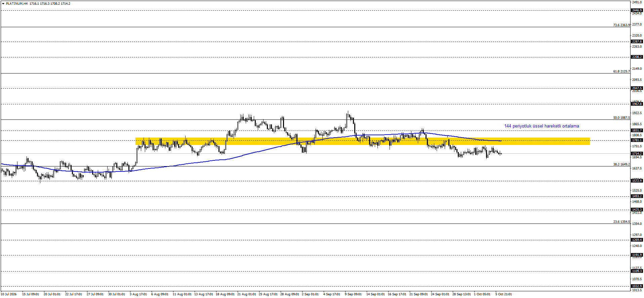Click the price level tag 2287.8
644x298 pixels.
click(x=637, y=42)
